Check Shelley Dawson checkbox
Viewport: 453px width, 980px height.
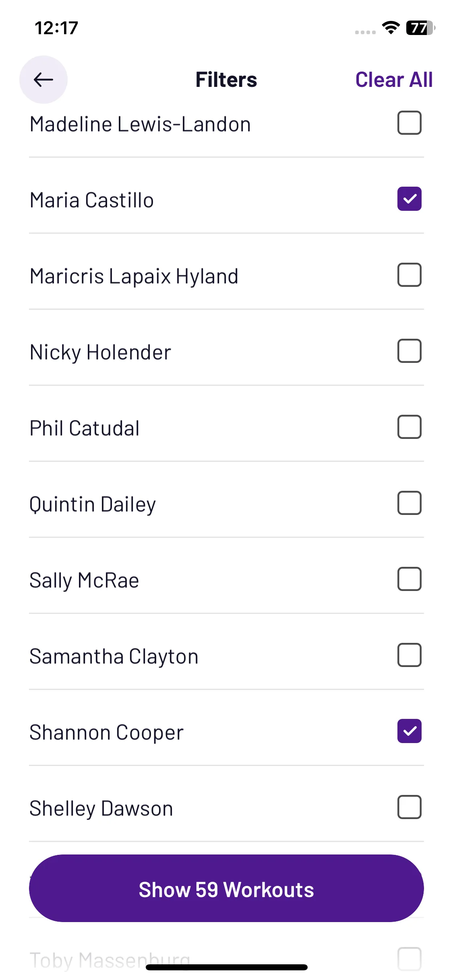point(409,807)
